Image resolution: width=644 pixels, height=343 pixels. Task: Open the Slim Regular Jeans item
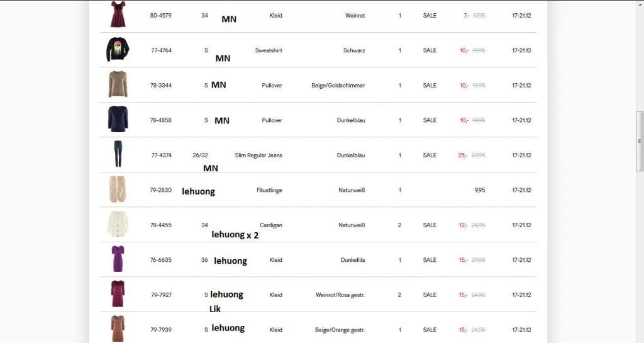coord(258,155)
